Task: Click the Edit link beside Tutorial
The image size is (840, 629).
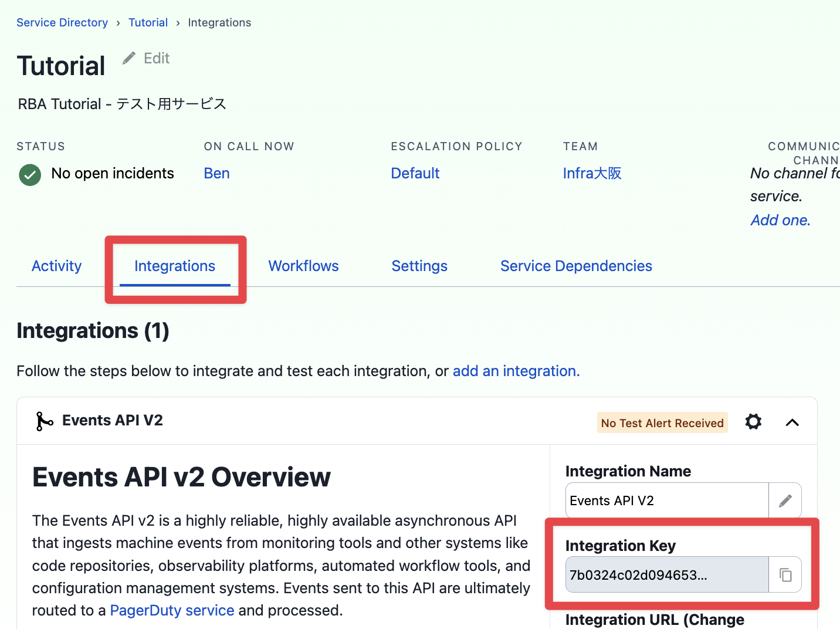Action: click(157, 58)
